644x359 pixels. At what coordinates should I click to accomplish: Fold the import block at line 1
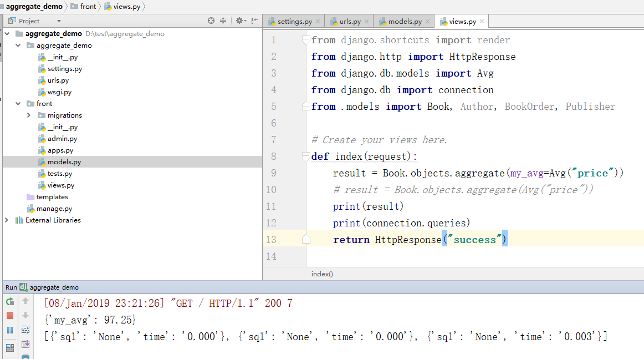[305, 40]
